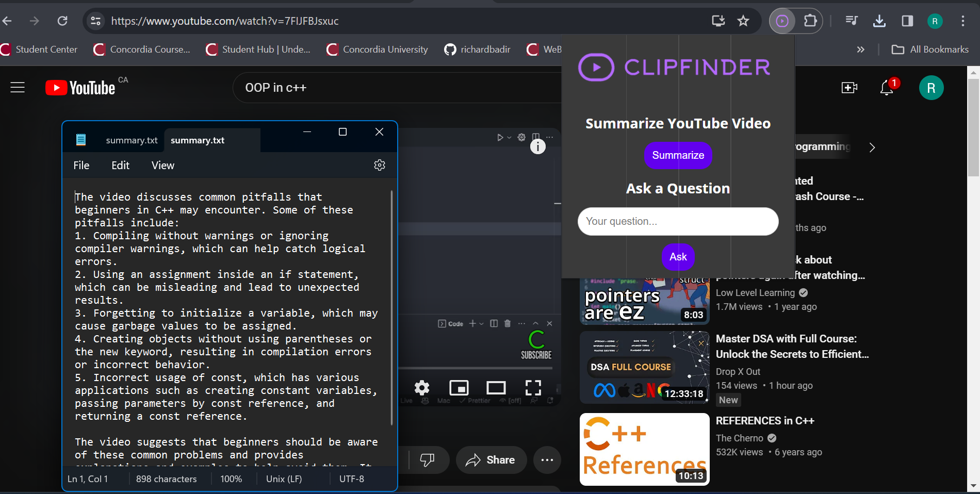Click YouTube Create video icon
This screenshot has width=980, height=494.
pos(849,88)
